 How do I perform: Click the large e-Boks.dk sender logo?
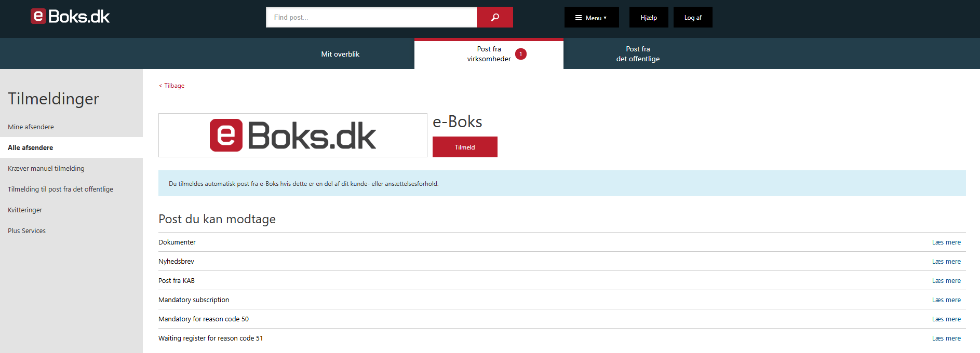[x=292, y=135]
